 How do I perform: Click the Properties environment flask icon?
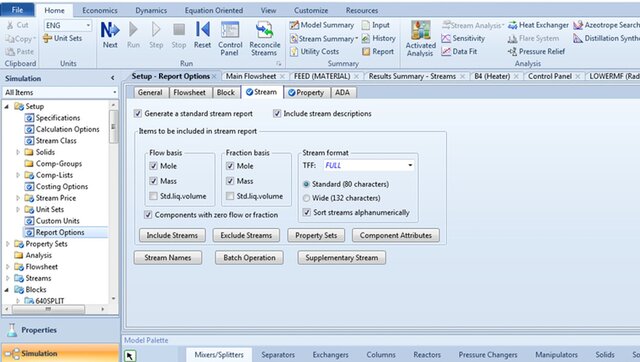(x=12, y=330)
